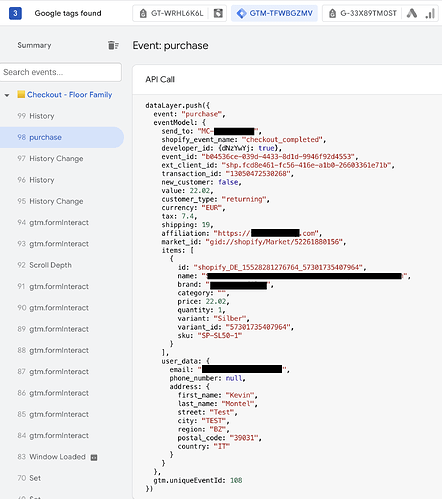The height and width of the screenshot is (499, 442).
Task: Select event 84 gtm.formInteract
Action: 62,436
